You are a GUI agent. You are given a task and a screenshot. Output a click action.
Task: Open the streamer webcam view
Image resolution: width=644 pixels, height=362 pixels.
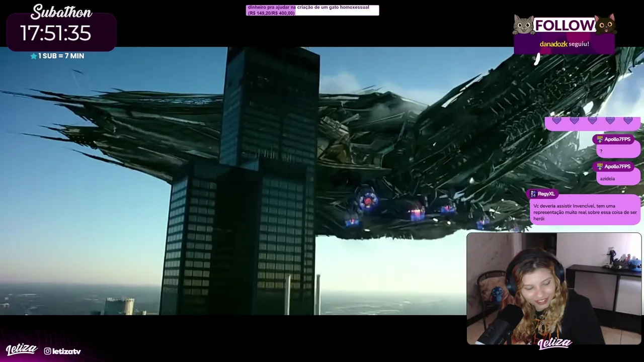coord(554,289)
